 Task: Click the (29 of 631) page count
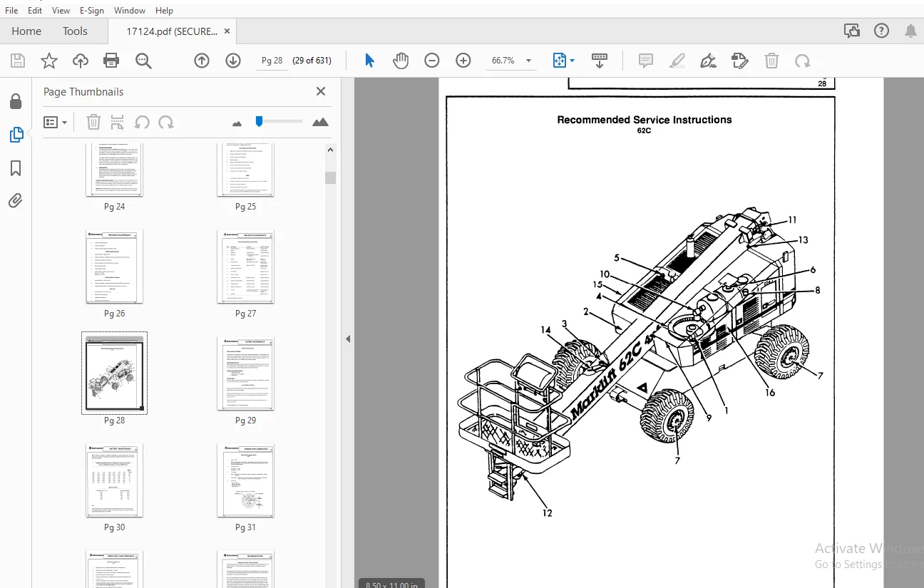click(312, 61)
